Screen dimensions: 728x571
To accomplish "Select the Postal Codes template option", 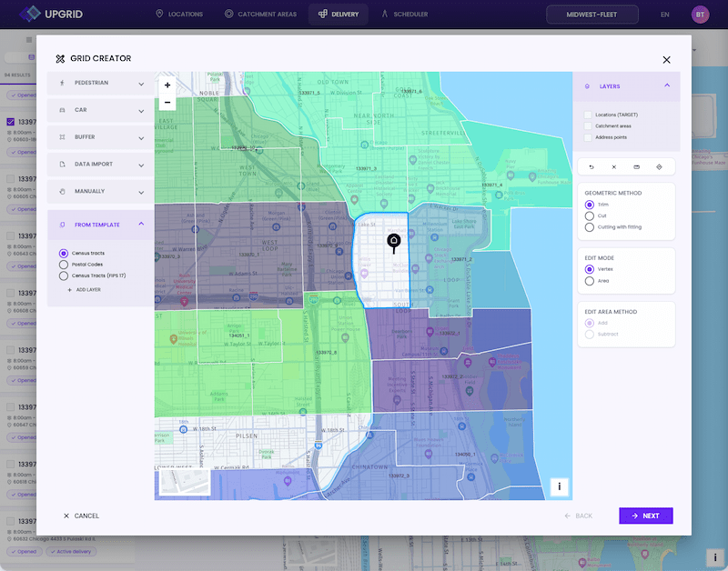I will [x=64, y=265].
